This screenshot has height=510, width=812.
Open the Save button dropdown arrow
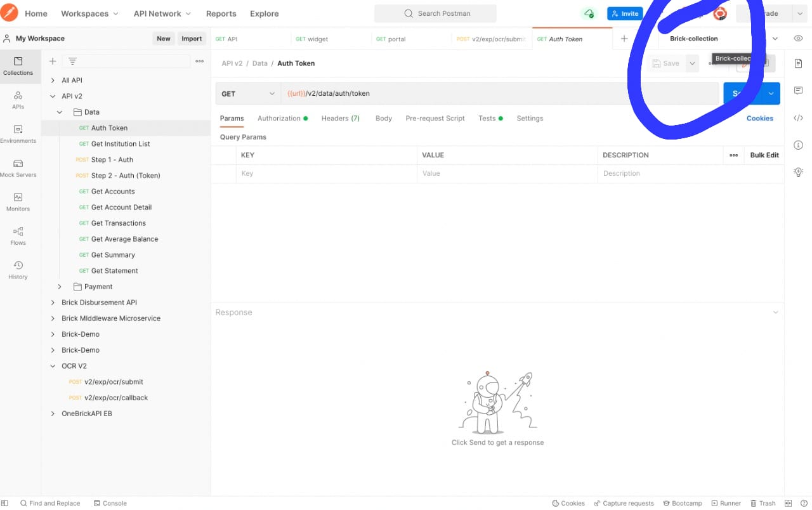point(692,63)
